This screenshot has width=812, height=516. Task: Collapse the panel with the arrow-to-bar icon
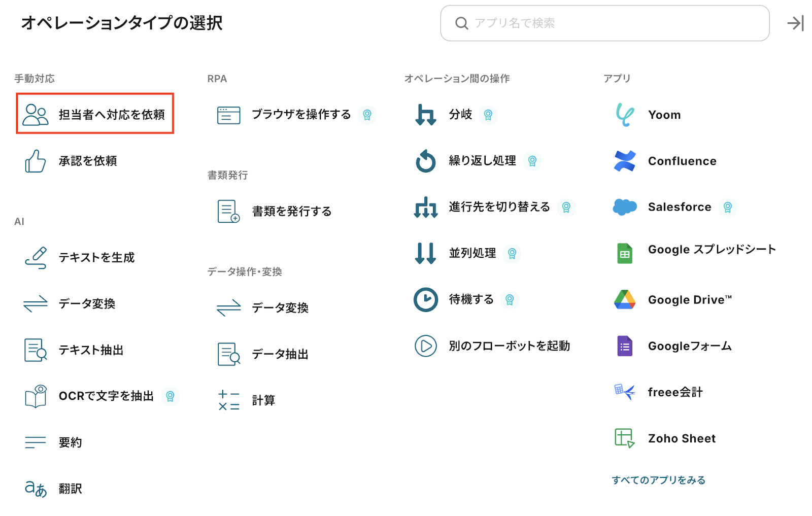[795, 23]
